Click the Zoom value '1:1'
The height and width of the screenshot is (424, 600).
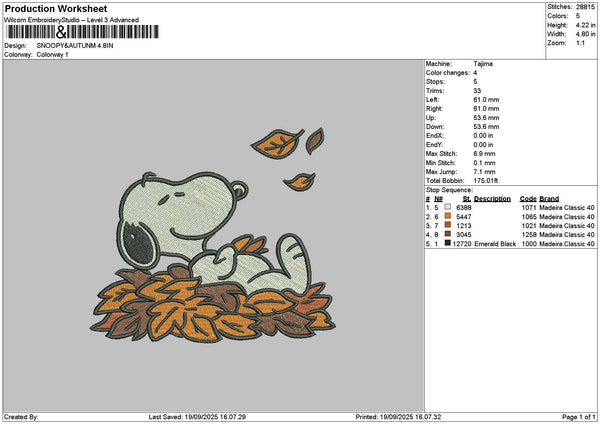(x=580, y=43)
